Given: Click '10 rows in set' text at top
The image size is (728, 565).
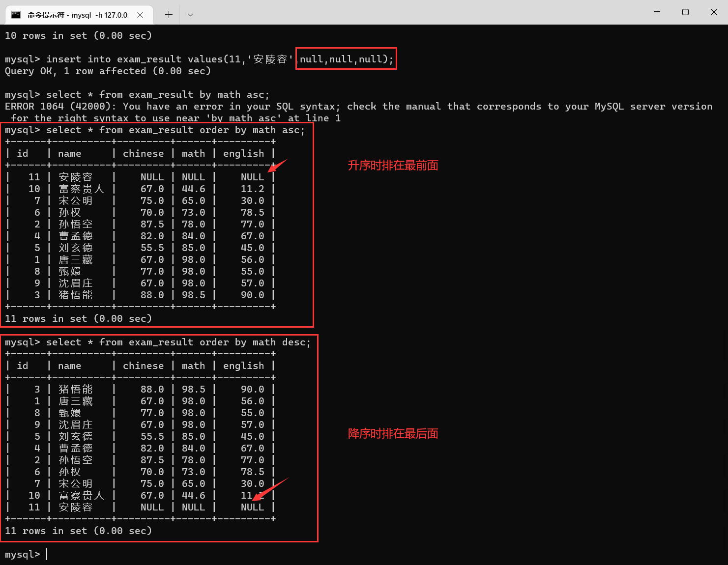Looking at the screenshot, I should [x=78, y=35].
